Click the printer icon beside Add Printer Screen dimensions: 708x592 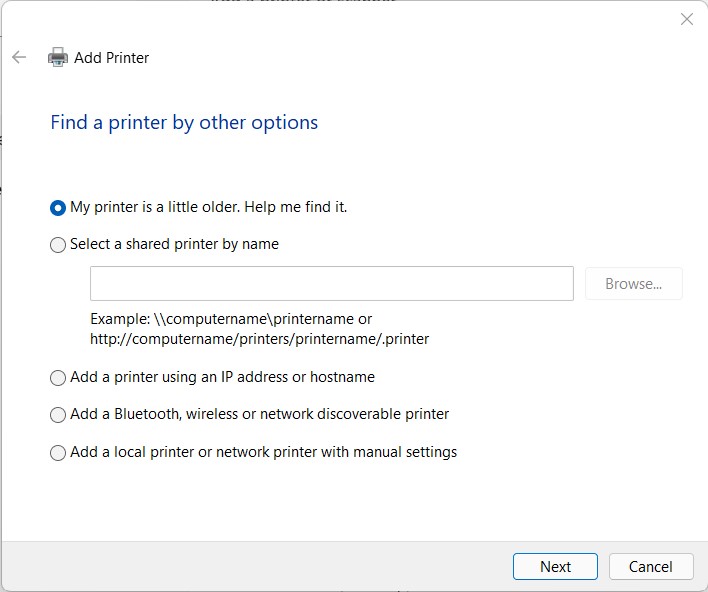click(58, 58)
